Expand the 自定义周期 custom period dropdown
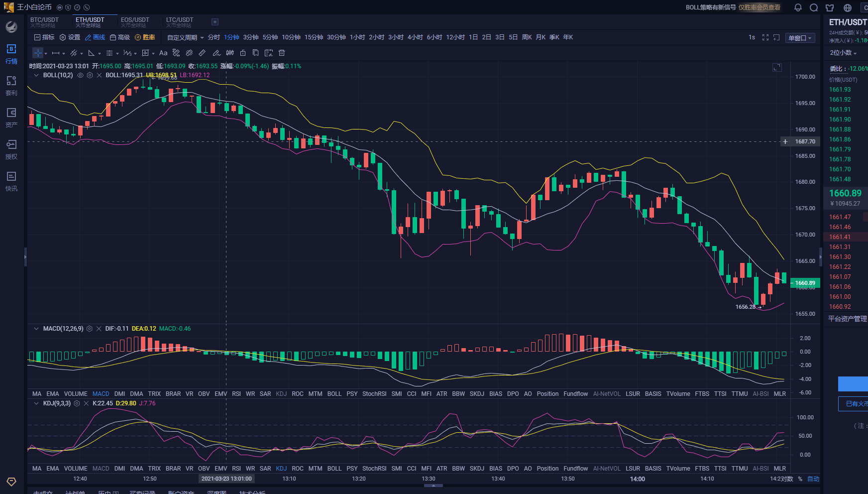Viewport: 868px width, 494px height. 185,37
